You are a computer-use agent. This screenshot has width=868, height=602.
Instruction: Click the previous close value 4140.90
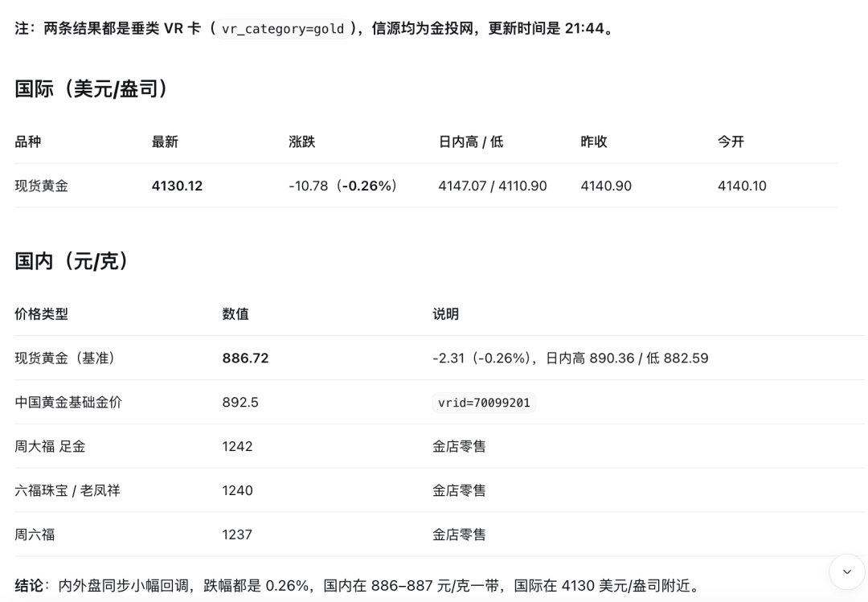(x=606, y=186)
